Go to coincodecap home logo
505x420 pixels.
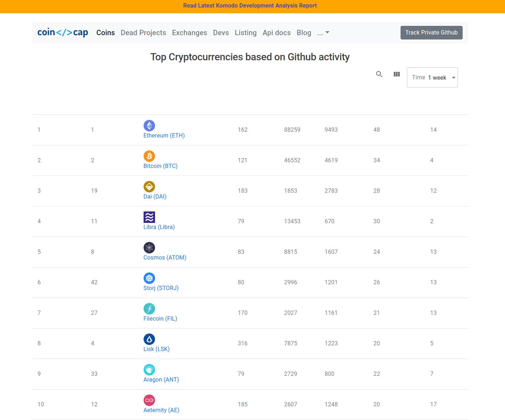coord(63,32)
